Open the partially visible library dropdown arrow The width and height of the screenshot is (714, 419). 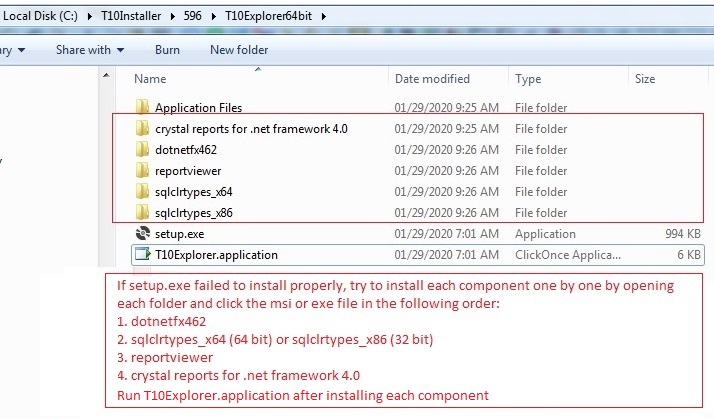tap(21, 50)
